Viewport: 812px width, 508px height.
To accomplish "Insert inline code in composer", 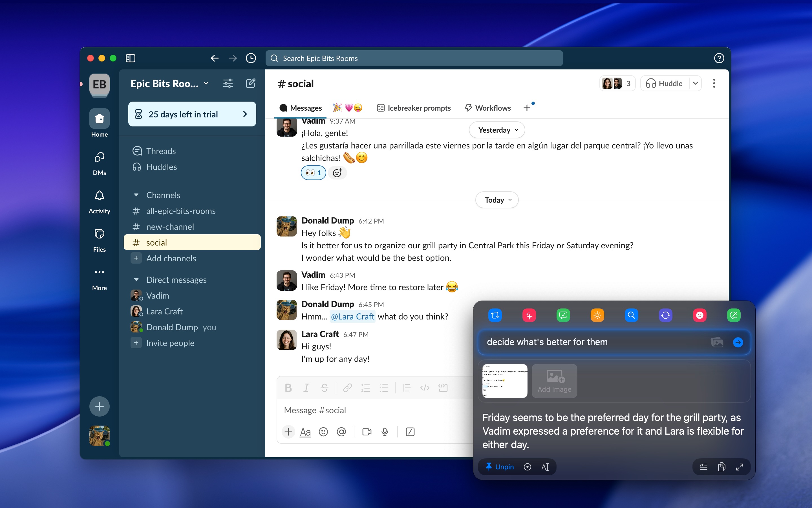I will click(425, 388).
